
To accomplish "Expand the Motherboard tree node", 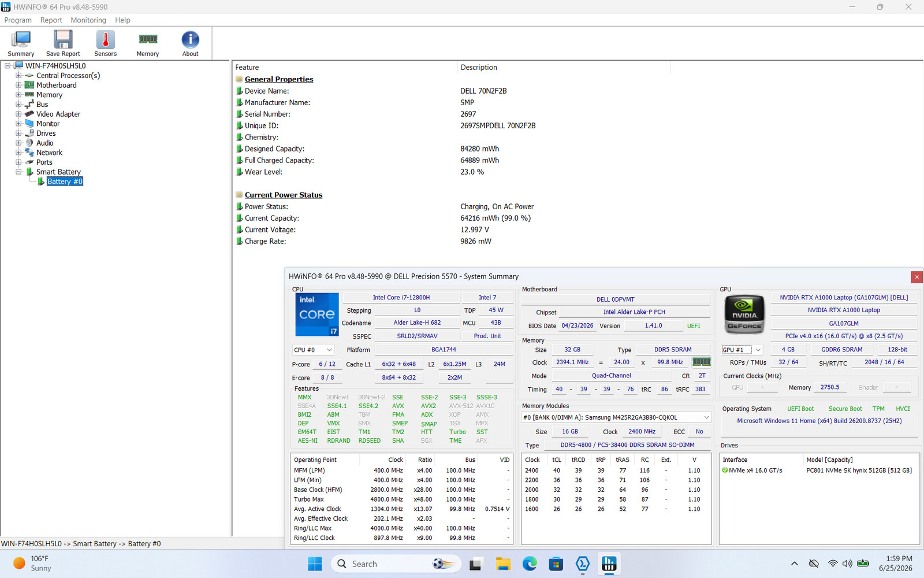I will click(18, 85).
